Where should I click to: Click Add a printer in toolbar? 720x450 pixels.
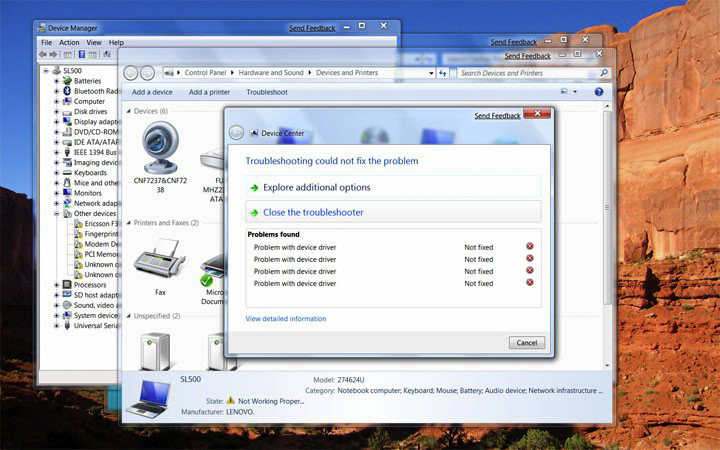point(210,92)
